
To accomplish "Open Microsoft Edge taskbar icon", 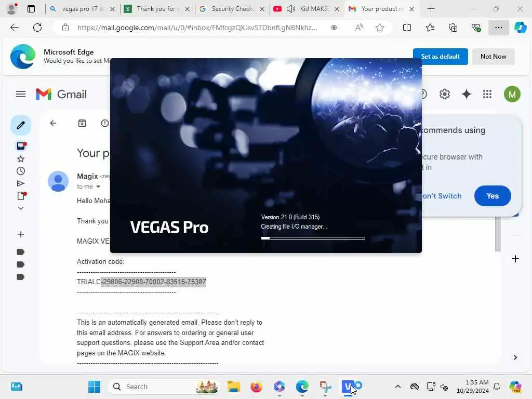I will 302,387.
